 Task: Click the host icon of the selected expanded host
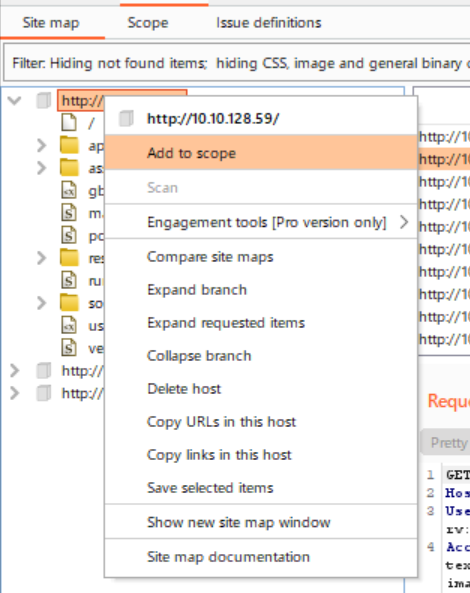[x=44, y=101]
